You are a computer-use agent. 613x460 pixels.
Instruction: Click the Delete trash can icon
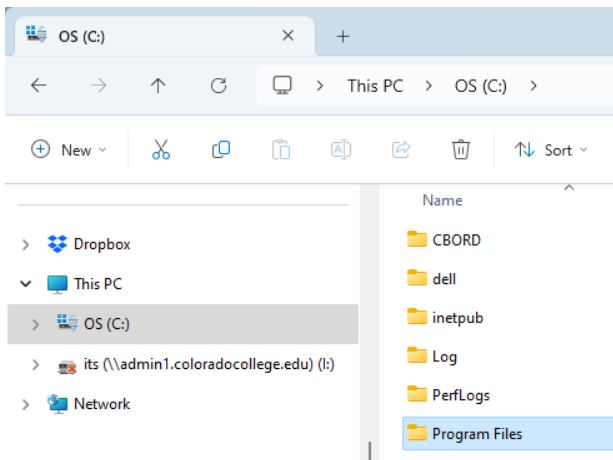tap(461, 150)
